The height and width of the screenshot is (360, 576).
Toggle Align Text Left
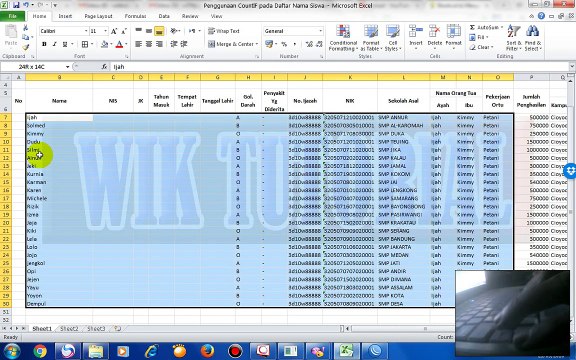[138, 44]
